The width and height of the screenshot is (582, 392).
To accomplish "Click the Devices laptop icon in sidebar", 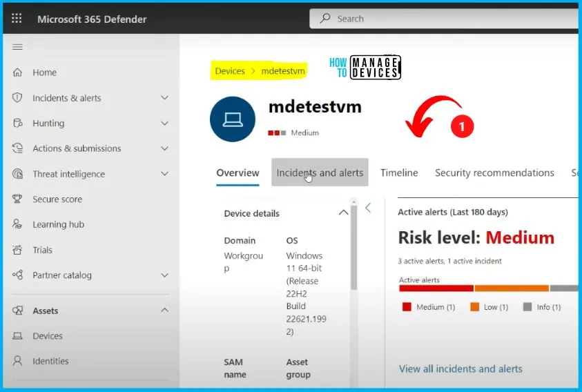I will coord(17,335).
